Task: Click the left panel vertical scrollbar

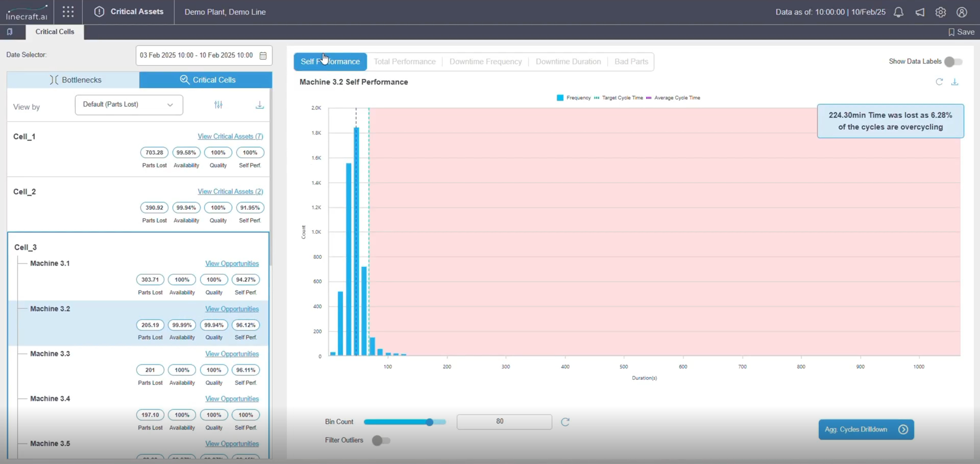Action: pos(271,177)
